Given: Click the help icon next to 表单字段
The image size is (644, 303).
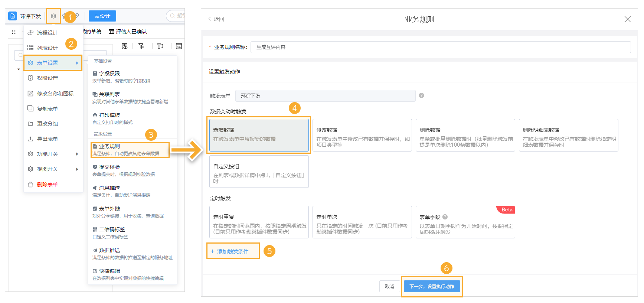Looking at the screenshot, I should coord(445,217).
